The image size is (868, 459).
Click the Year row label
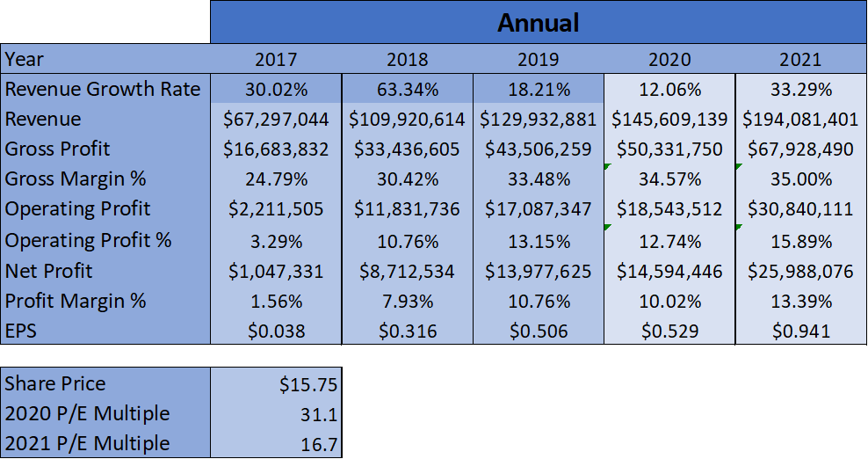point(105,59)
